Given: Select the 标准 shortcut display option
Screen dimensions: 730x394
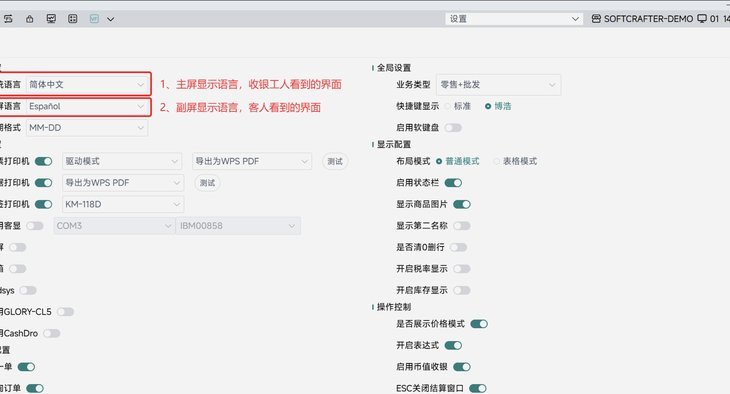Looking at the screenshot, I should pyautogui.click(x=458, y=107).
